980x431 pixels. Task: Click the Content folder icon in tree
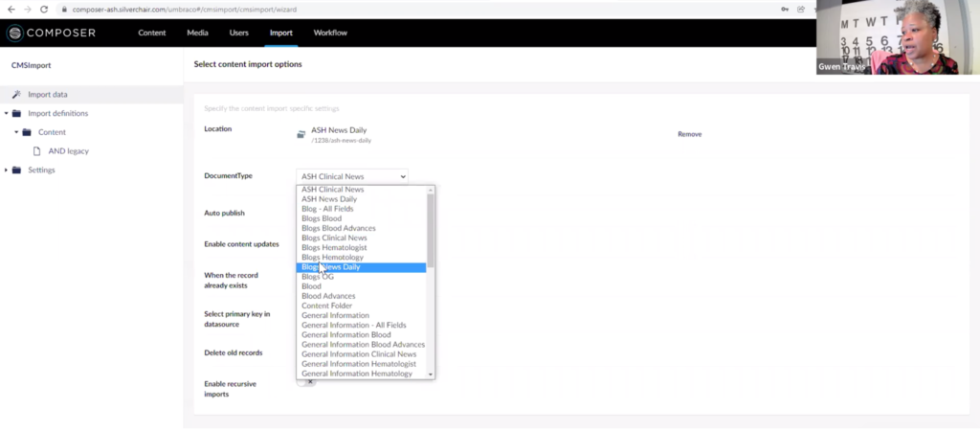point(27,132)
